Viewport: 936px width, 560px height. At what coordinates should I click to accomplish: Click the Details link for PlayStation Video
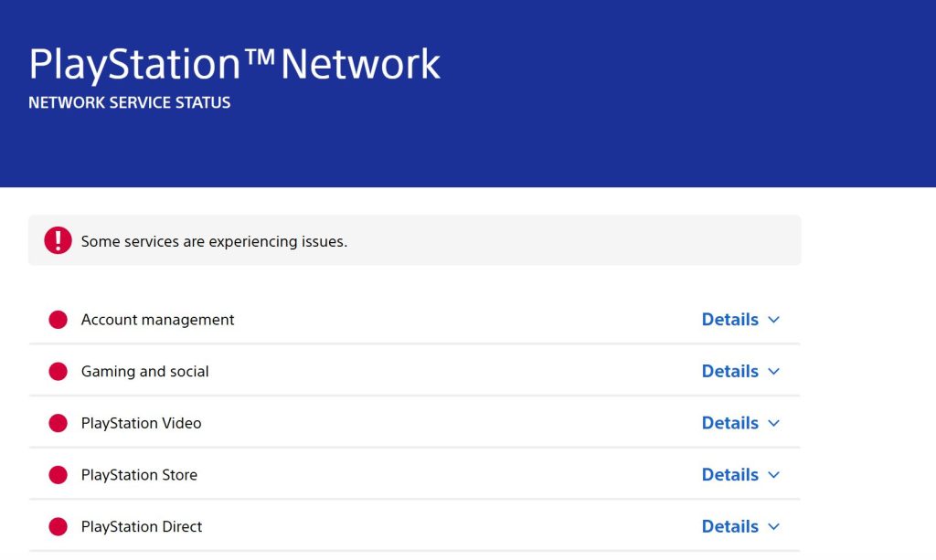[729, 422]
